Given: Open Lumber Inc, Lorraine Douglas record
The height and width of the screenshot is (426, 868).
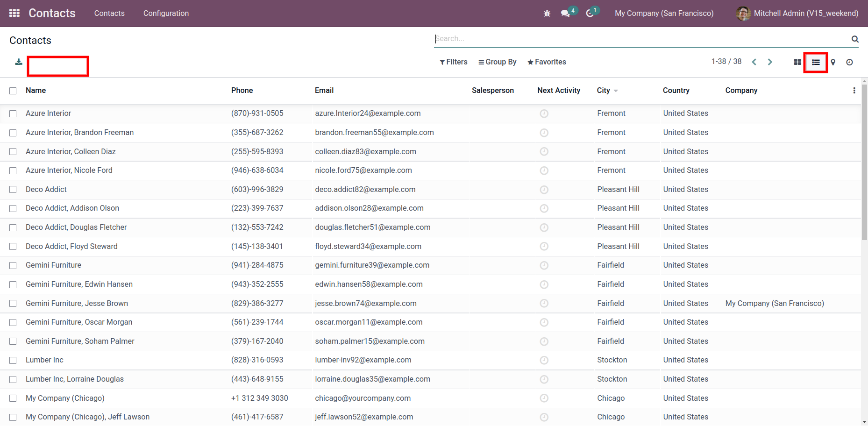Looking at the screenshot, I should tap(75, 379).
